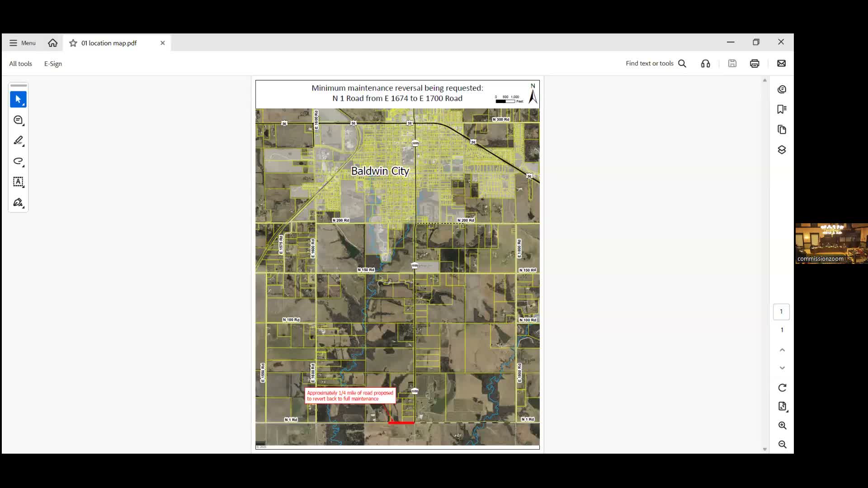Go to next page with down chevron

[782, 368]
